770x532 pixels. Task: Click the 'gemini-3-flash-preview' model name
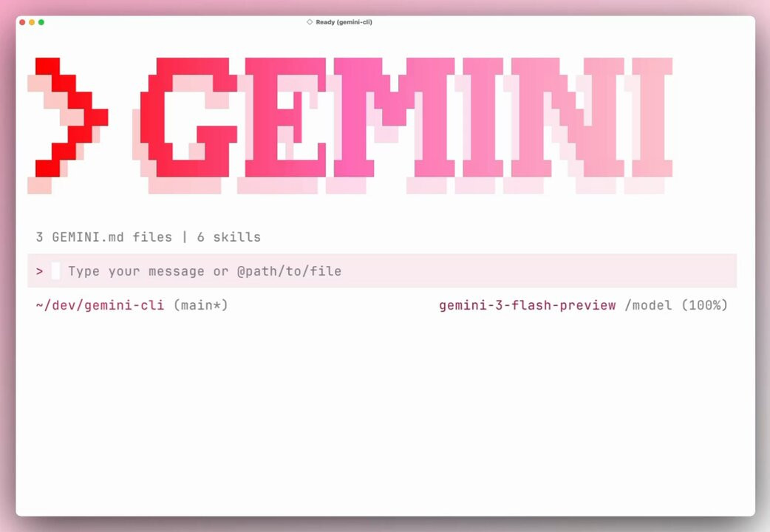coord(528,305)
